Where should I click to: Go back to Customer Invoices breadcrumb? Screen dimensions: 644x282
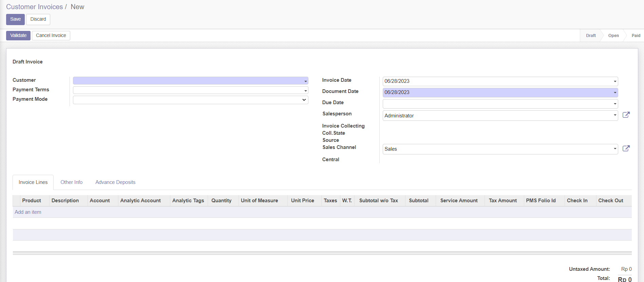pos(35,7)
